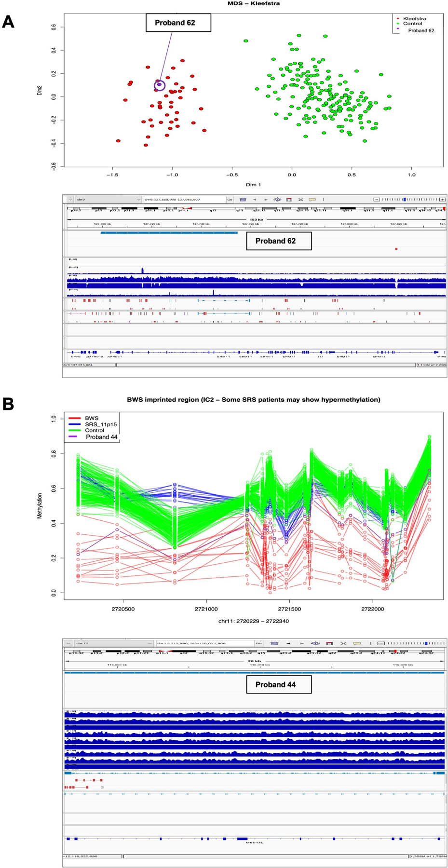Click the Home icon in the chr12 IGV toolbar
Viewport: 448px width, 868px height.
click(x=274, y=643)
